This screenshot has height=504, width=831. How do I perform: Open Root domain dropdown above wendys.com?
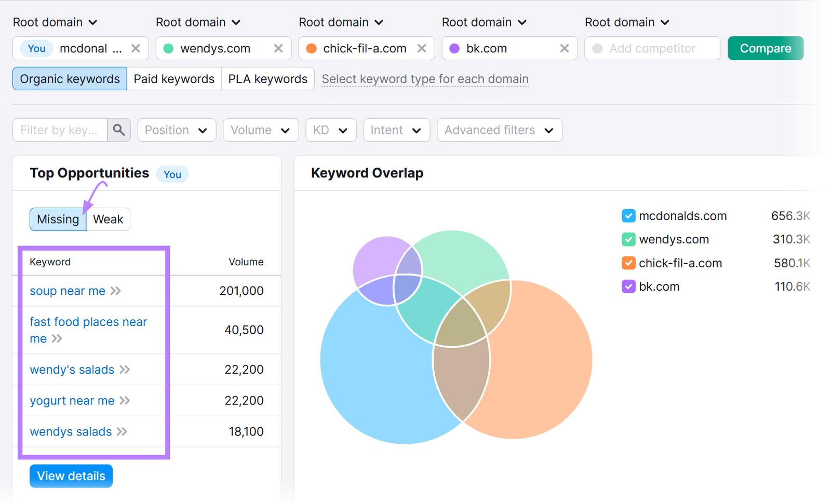(198, 22)
